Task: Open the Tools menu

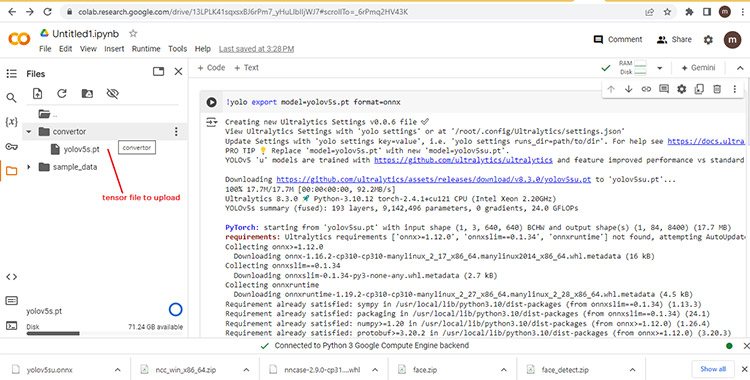Action: 177,49
